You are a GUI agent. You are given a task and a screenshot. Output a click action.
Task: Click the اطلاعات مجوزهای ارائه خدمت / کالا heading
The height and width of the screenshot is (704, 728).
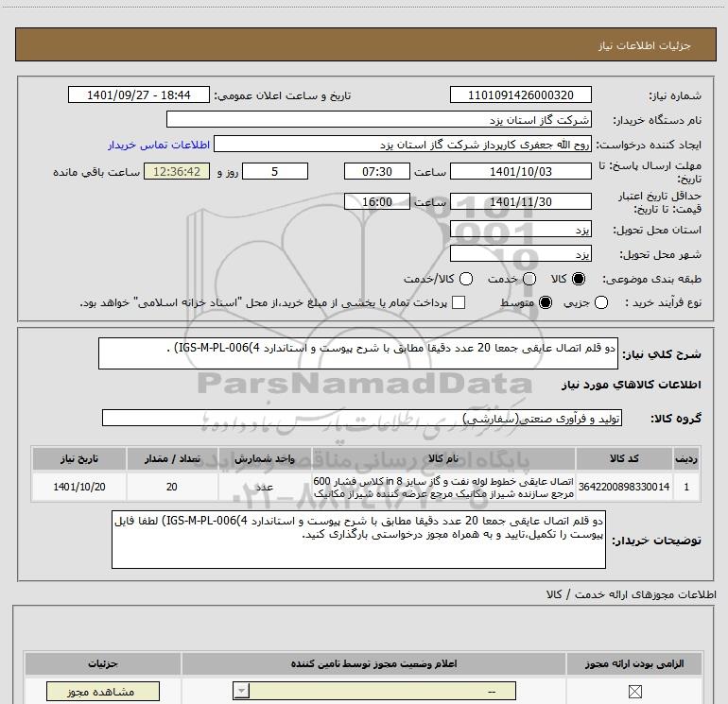tap(631, 594)
